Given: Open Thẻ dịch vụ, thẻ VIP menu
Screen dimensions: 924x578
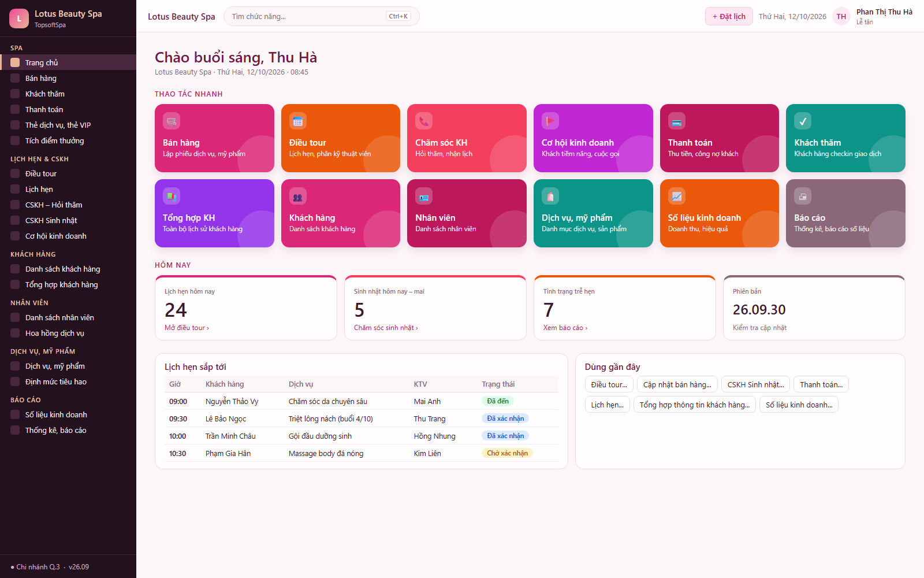Looking at the screenshot, I should (x=68, y=125).
